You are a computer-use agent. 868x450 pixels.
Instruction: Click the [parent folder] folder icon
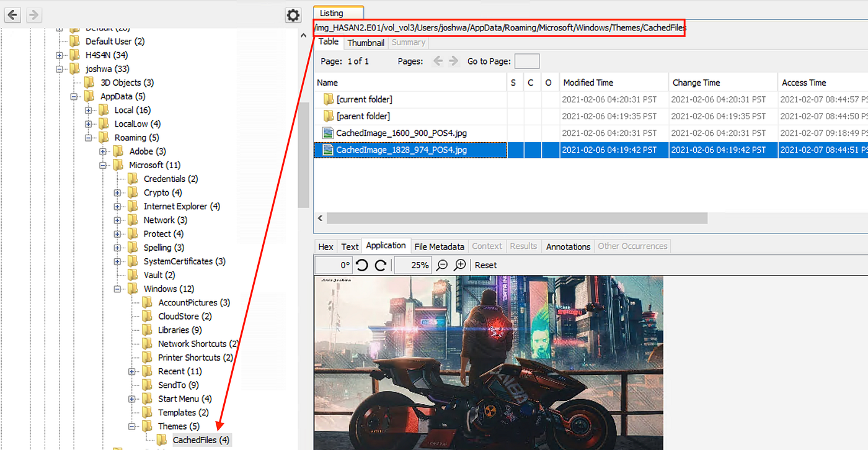(328, 116)
